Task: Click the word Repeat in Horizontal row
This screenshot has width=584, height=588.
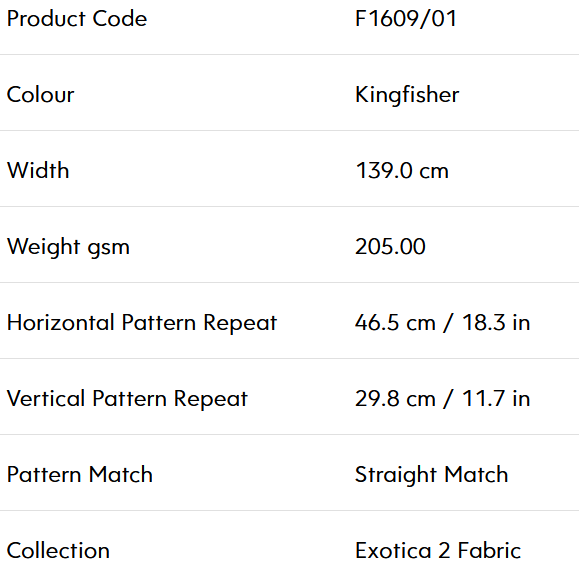Action: point(240,324)
